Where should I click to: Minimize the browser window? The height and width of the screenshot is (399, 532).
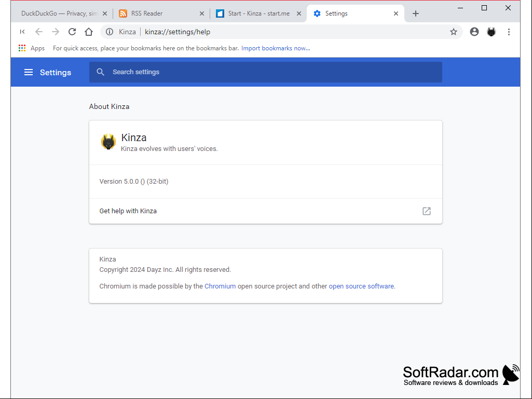pyautogui.click(x=460, y=8)
